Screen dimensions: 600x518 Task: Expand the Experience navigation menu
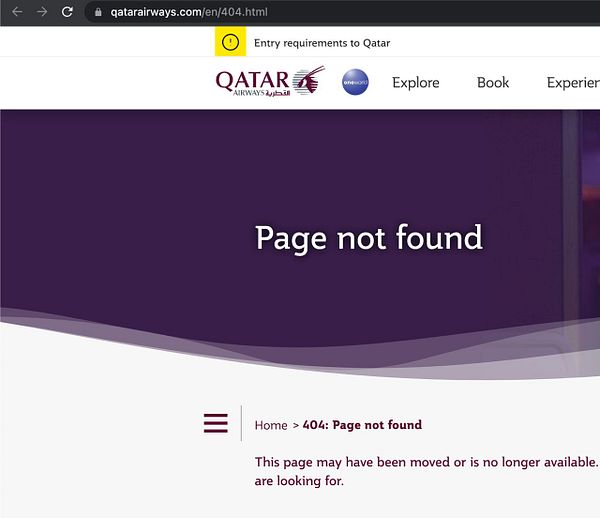point(573,83)
